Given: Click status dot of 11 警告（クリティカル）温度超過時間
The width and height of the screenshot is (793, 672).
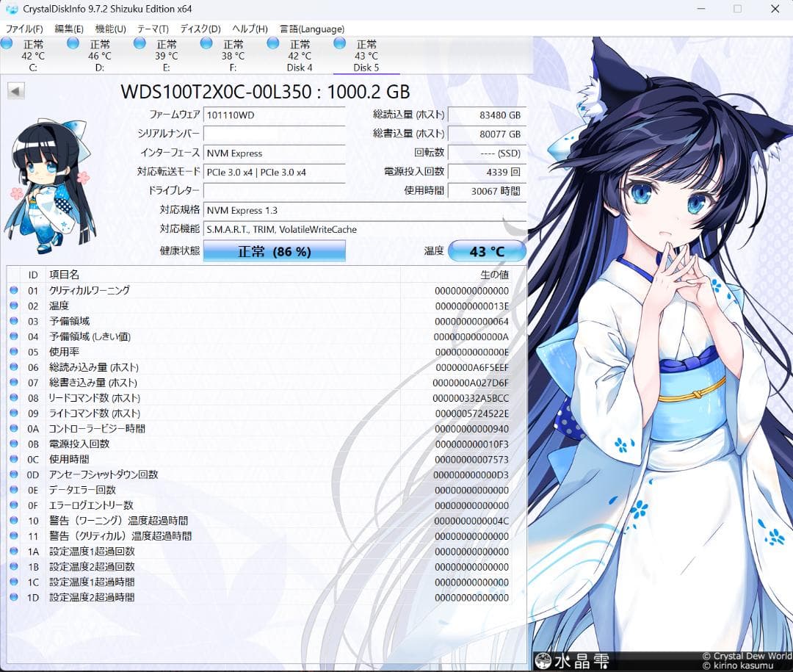Looking at the screenshot, I should [x=14, y=535].
